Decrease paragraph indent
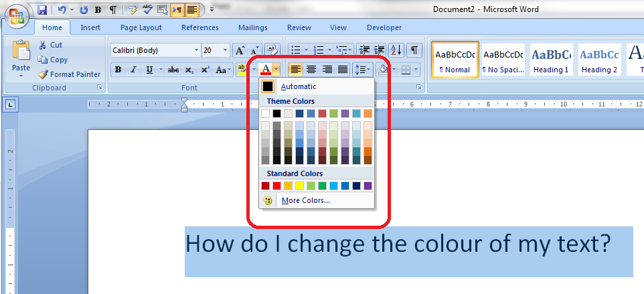 pyautogui.click(x=364, y=50)
